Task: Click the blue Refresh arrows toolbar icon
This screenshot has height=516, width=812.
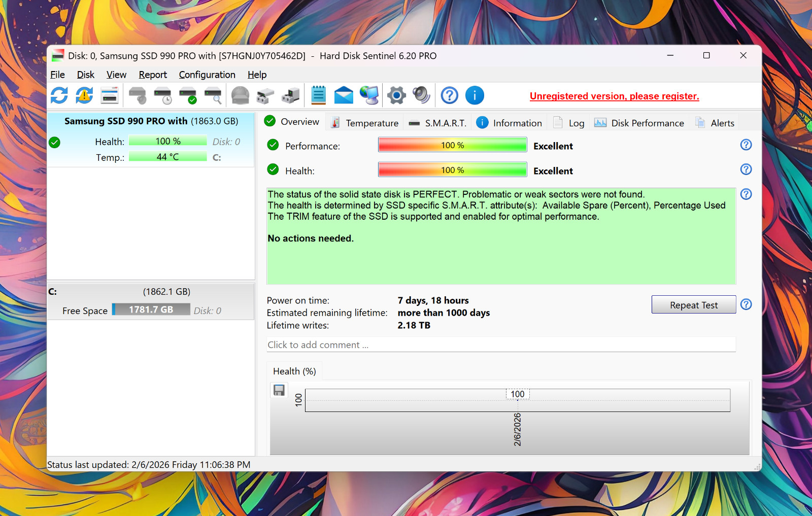Action: (x=59, y=95)
